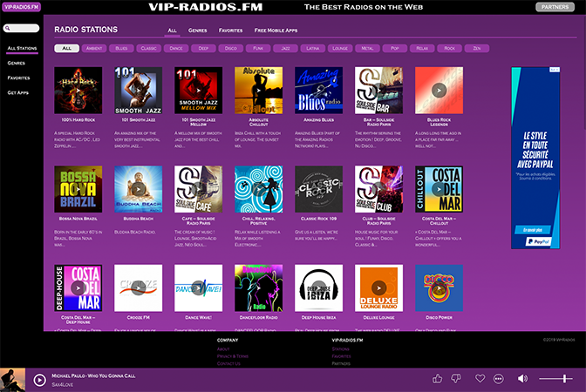Play Costa Del Mar – Chillout station
Image resolution: width=586 pixels, height=392 pixels.
439,189
